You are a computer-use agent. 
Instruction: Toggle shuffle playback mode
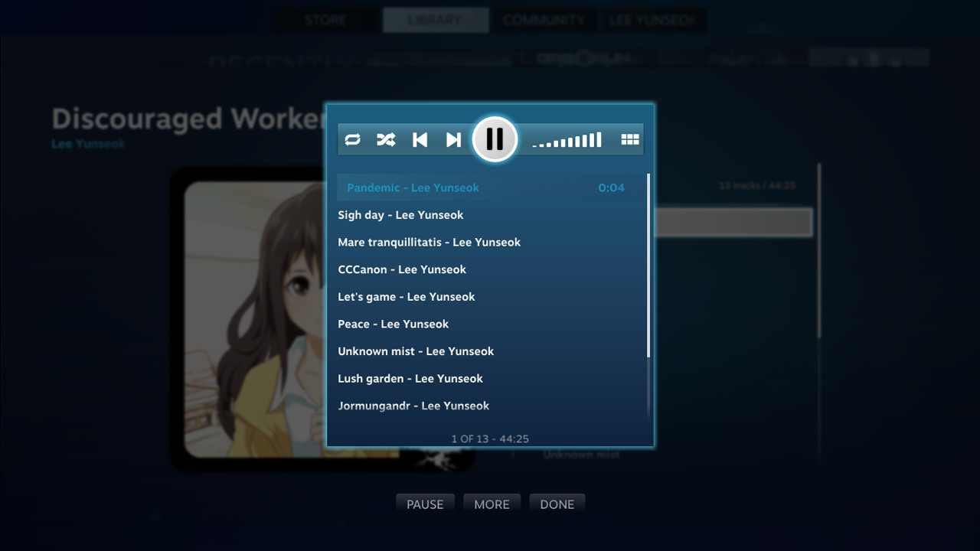[x=386, y=139]
